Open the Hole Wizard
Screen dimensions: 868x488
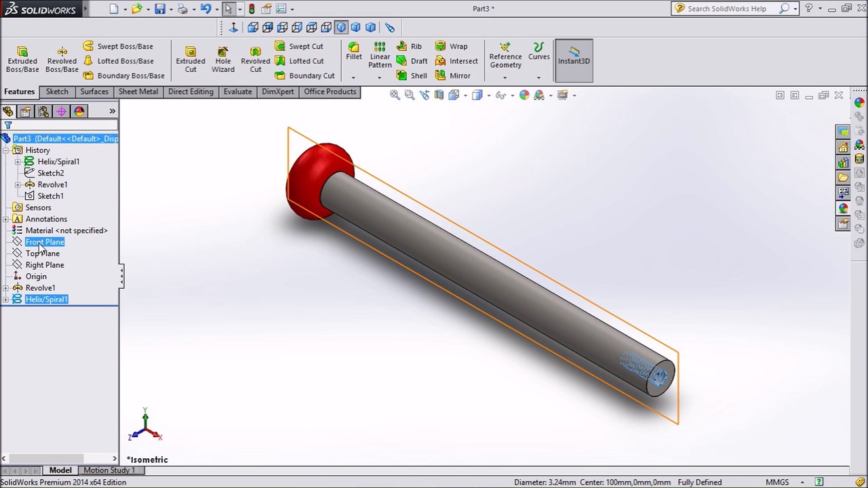pyautogui.click(x=222, y=60)
